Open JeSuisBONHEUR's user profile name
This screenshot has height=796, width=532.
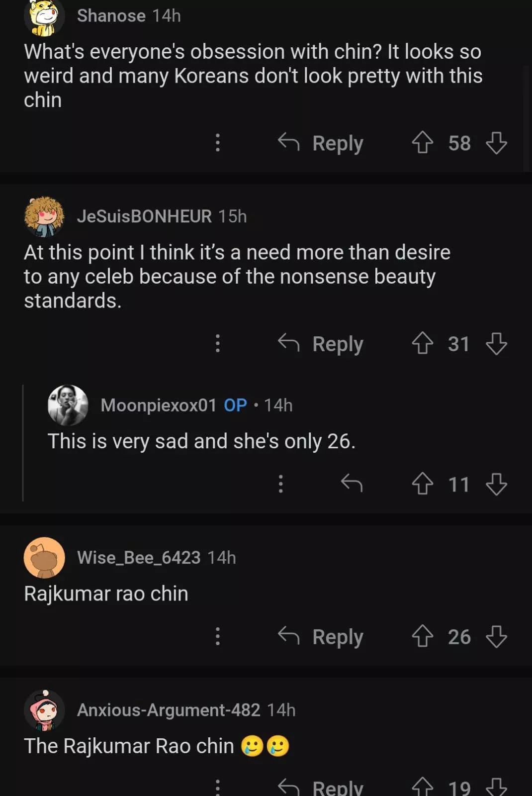click(144, 216)
